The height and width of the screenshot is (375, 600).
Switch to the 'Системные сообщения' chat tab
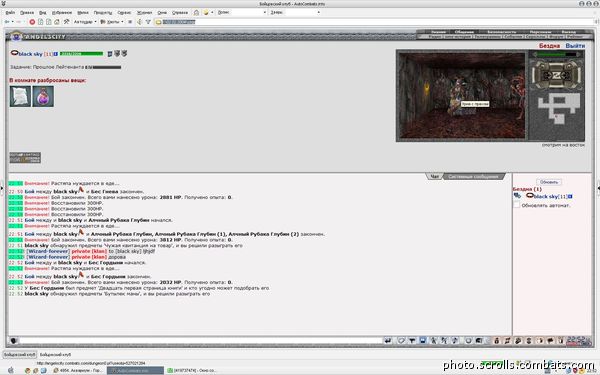point(473,177)
